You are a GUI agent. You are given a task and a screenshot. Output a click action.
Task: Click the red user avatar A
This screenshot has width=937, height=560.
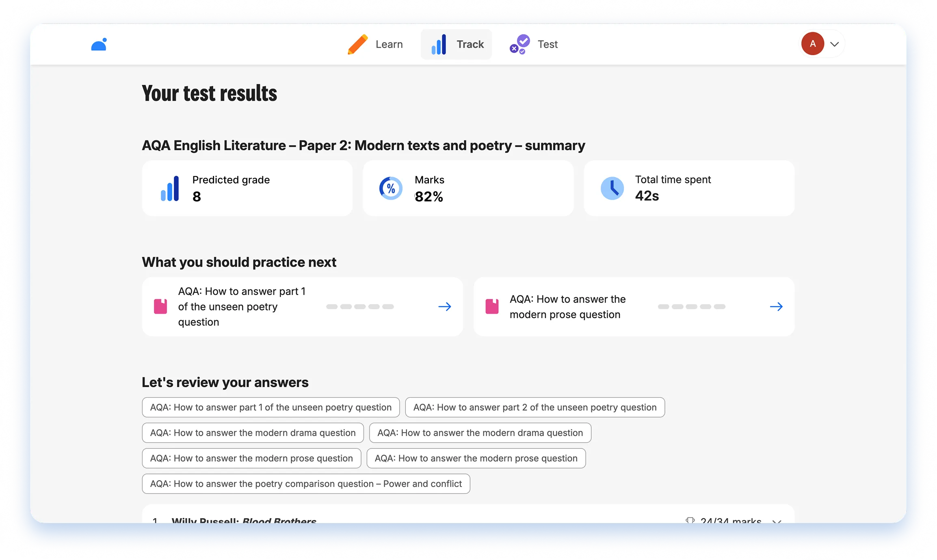tap(813, 44)
